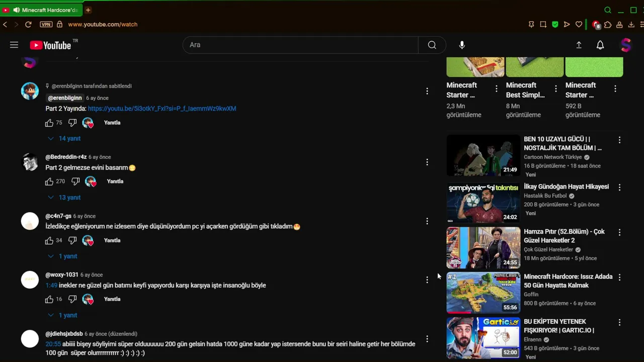This screenshot has height=362, width=644.
Task: Open the @erenbilginn channel name chip
Action: 65,98
